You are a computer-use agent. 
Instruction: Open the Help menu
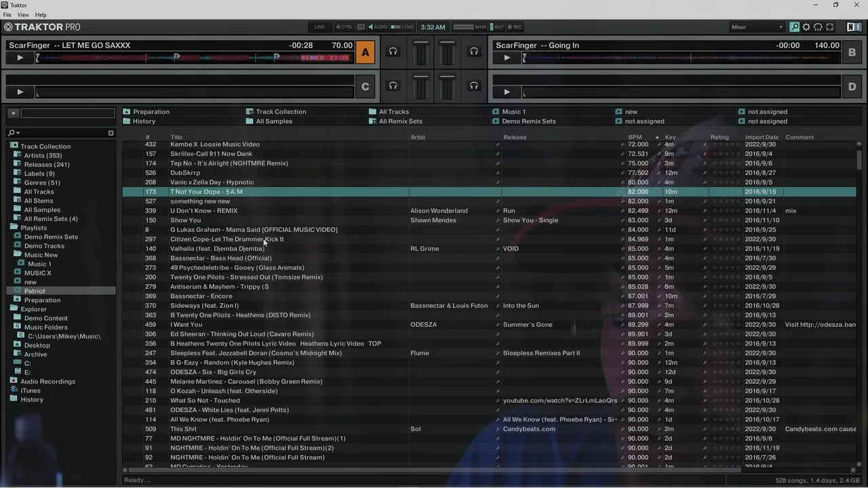click(41, 15)
